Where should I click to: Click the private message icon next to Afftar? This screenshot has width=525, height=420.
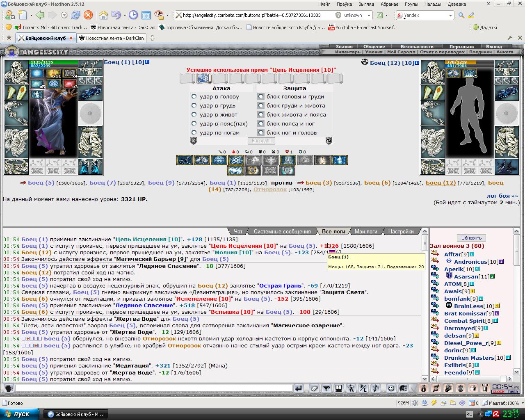pyautogui.click(x=436, y=254)
